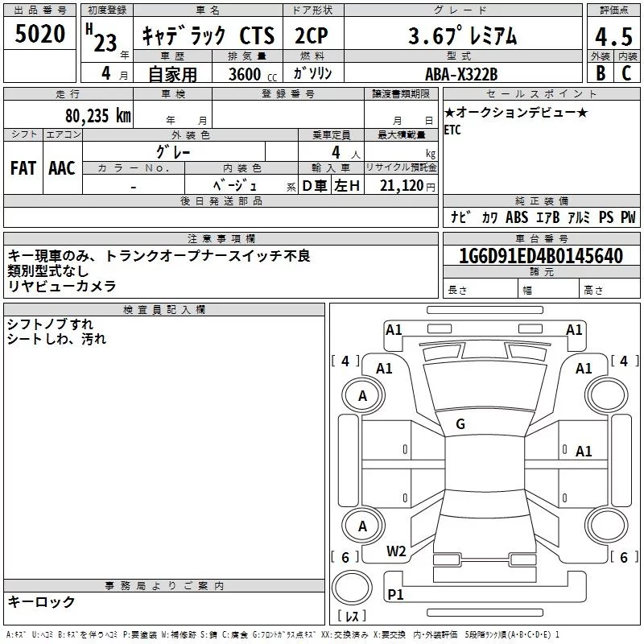
Task: Select the note リヤビューカメラ
Action: [x=62, y=287]
